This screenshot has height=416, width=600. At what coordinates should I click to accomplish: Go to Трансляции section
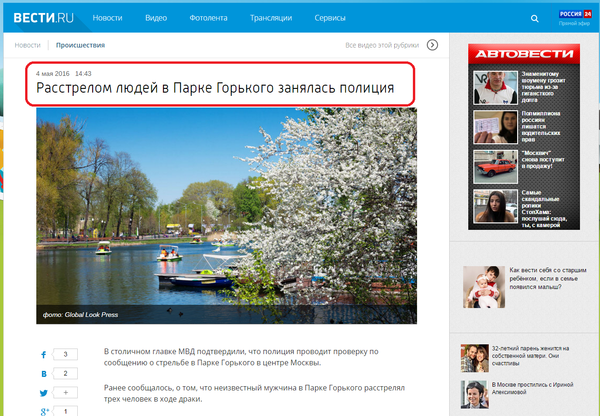click(278, 19)
